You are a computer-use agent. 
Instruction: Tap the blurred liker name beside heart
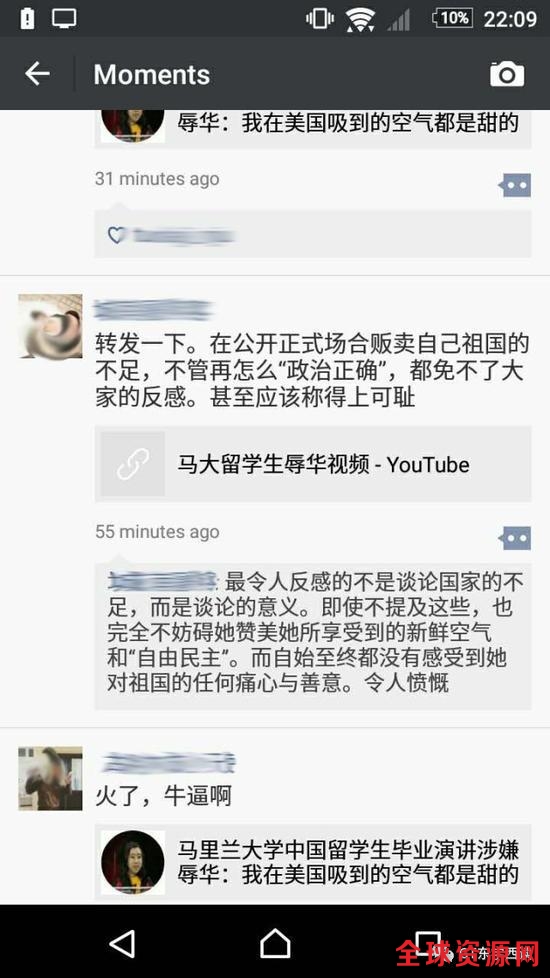[184, 236]
